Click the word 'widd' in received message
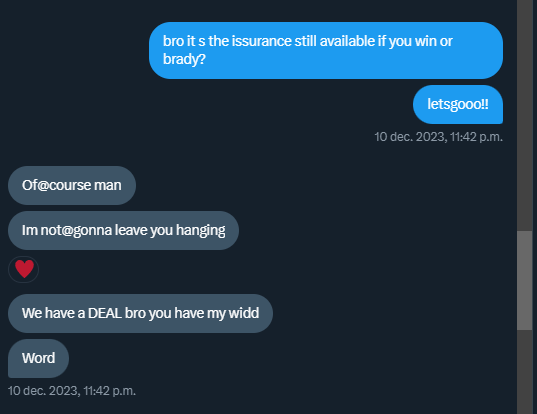This screenshot has width=537, height=414. (x=244, y=313)
